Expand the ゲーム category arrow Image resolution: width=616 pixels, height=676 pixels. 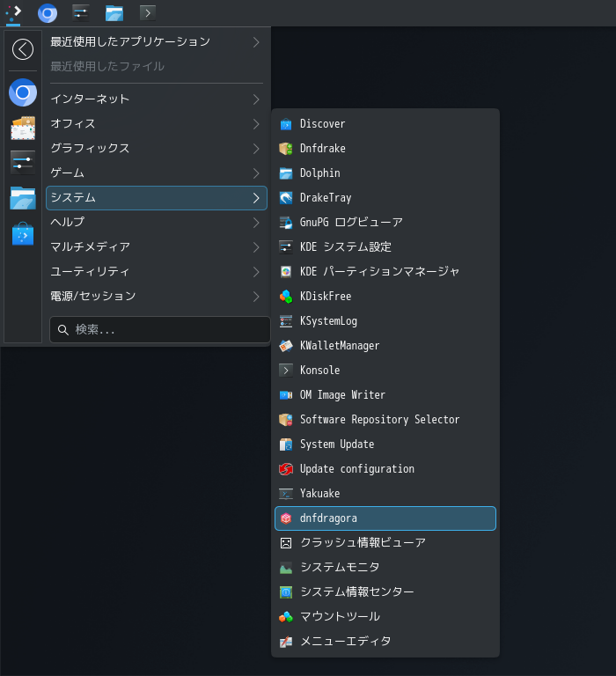[x=256, y=173]
